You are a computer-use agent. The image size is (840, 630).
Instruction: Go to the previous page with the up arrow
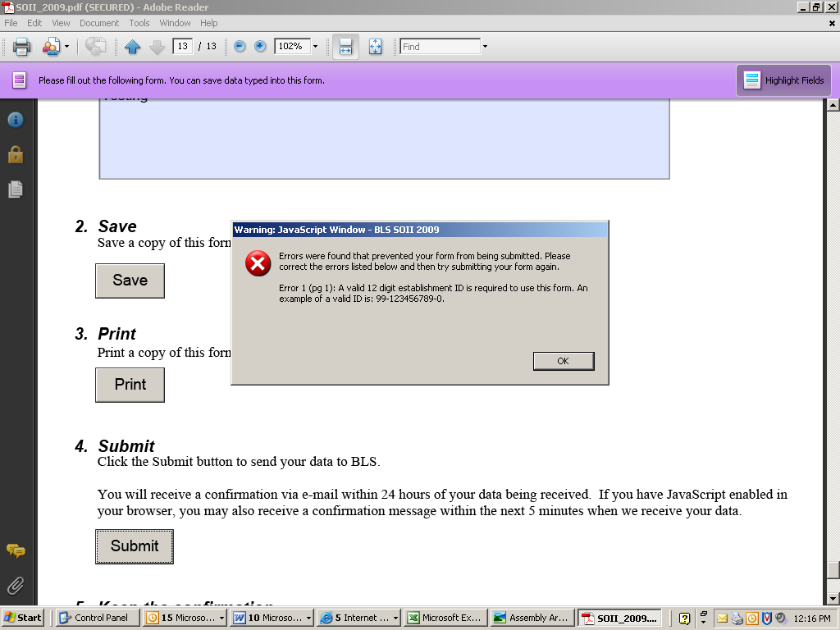click(x=133, y=47)
